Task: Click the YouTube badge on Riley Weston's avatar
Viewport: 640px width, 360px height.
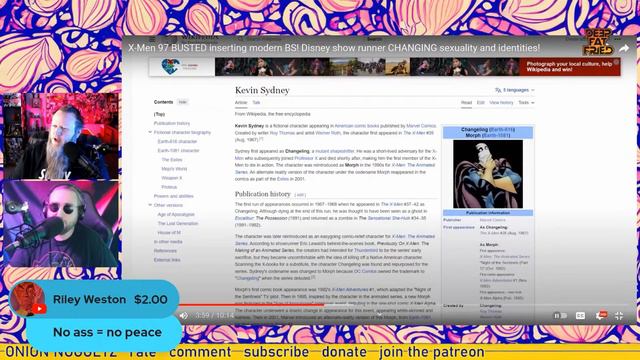Action: point(39,309)
